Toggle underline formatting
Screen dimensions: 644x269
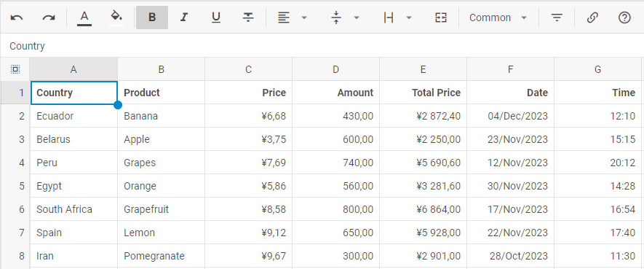[x=216, y=17]
